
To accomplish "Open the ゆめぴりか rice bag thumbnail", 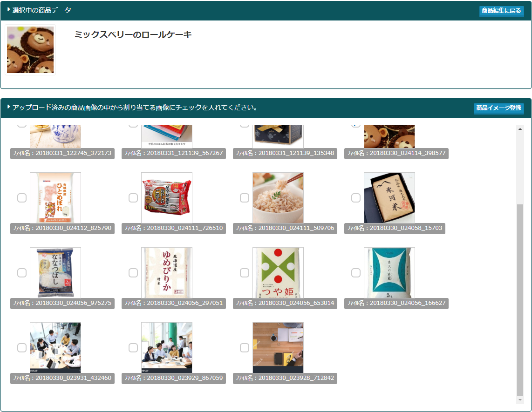I will pyautogui.click(x=167, y=273).
